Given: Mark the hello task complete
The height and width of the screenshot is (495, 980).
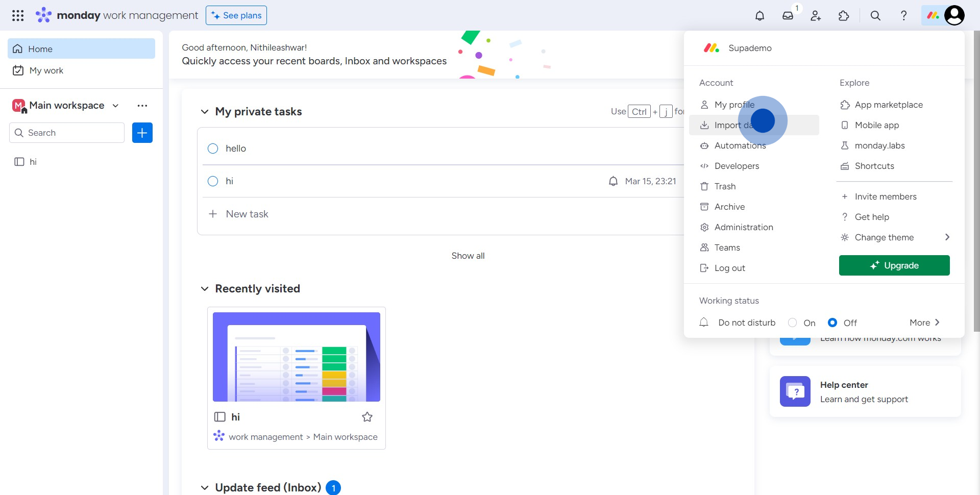Looking at the screenshot, I should [213, 148].
